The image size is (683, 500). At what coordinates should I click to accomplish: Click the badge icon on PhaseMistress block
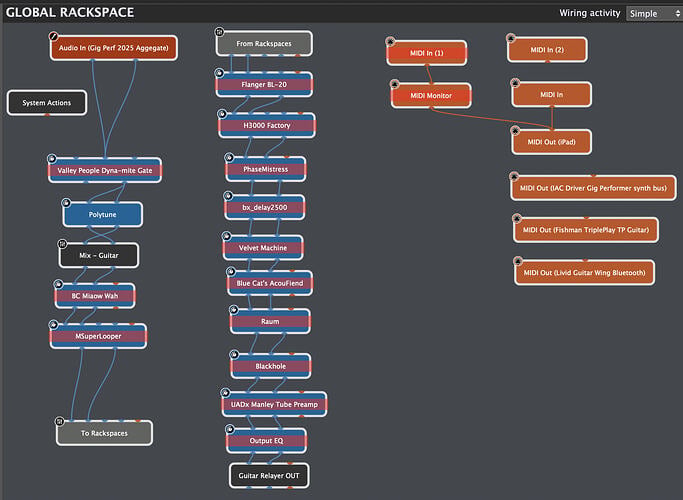[x=229, y=157]
